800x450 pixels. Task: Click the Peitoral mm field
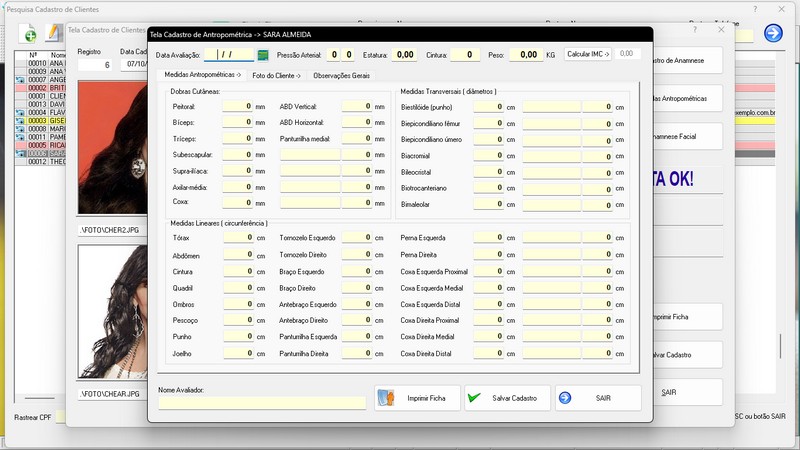[237, 107]
